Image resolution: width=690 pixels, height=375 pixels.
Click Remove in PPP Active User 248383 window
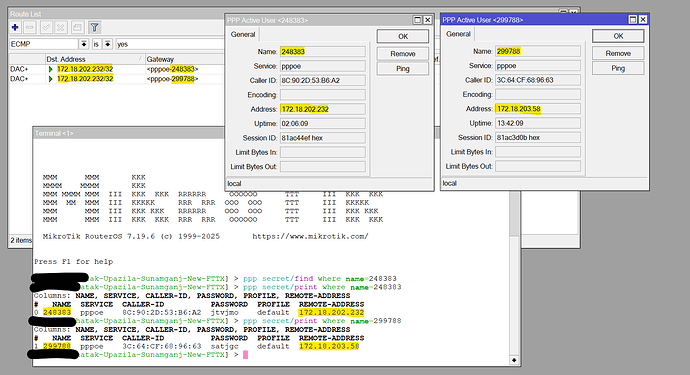(403, 54)
